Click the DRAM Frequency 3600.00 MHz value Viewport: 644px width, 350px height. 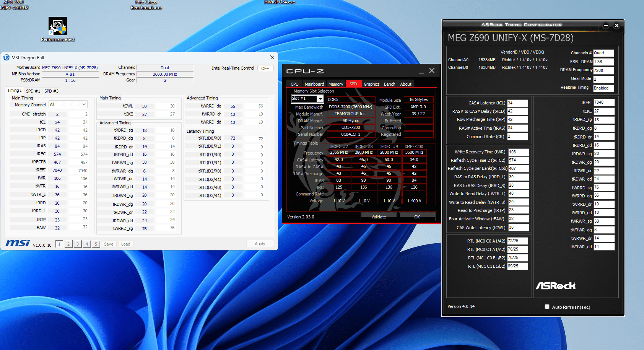pyautogui.click(x=165, y=74)
